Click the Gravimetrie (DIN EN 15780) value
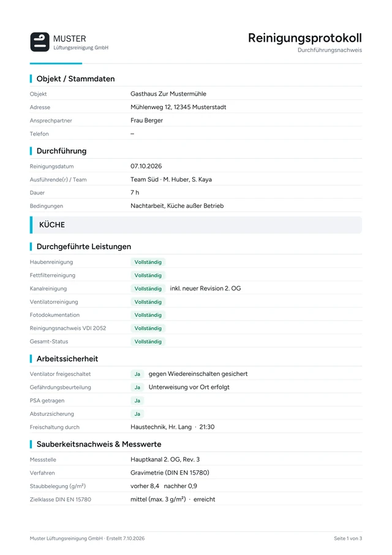Image resolution: width=392 pixels, height=555 pixels. [170, 473]
